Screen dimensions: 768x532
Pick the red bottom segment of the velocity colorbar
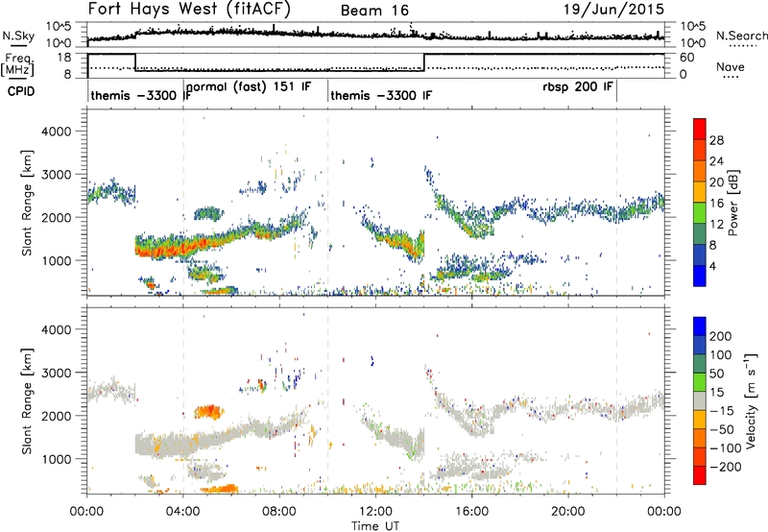700,475
